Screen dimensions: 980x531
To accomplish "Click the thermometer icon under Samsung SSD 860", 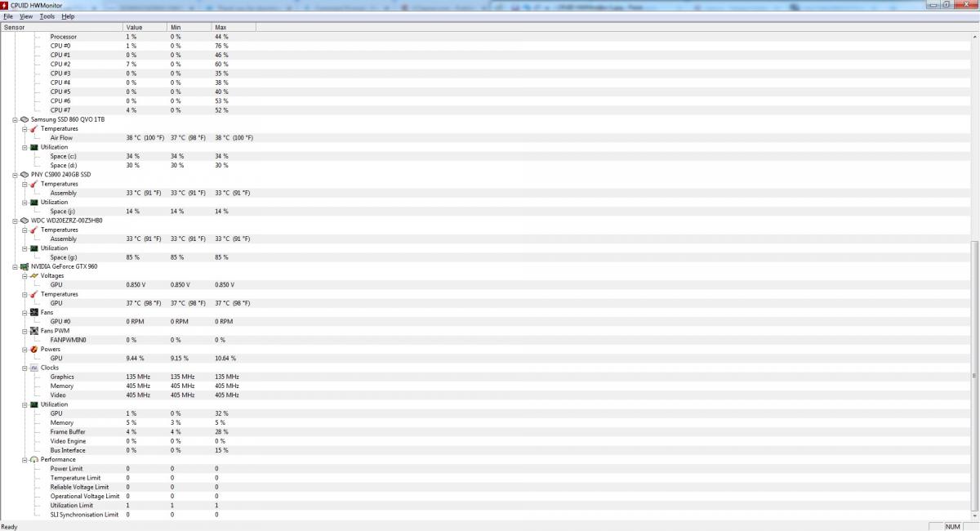I will click(34, 128).
